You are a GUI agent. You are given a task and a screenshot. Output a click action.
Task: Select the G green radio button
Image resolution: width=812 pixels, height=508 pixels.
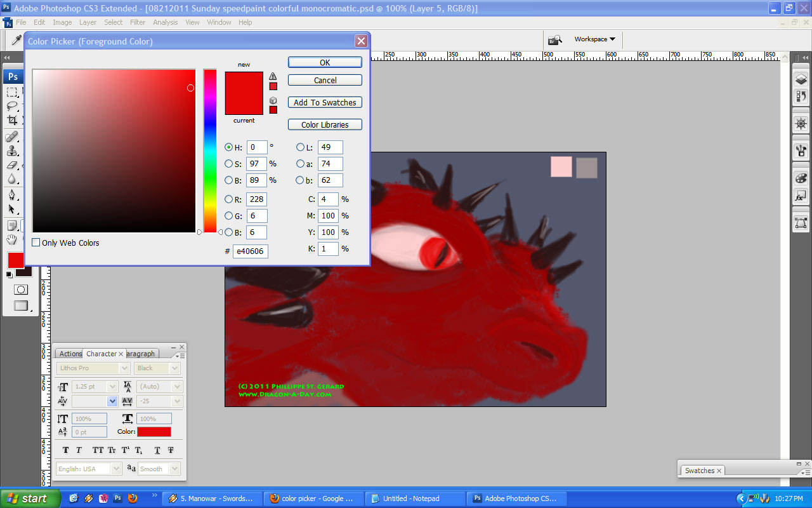[229, 216]
